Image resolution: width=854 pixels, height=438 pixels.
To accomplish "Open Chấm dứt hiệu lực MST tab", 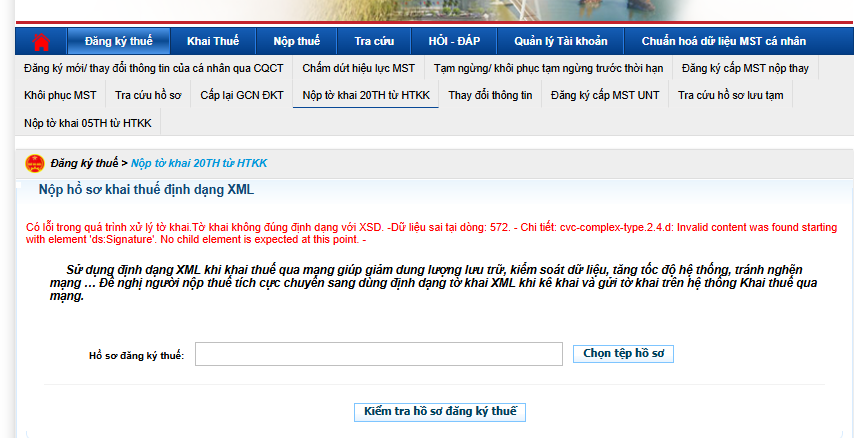I will 358,68.
